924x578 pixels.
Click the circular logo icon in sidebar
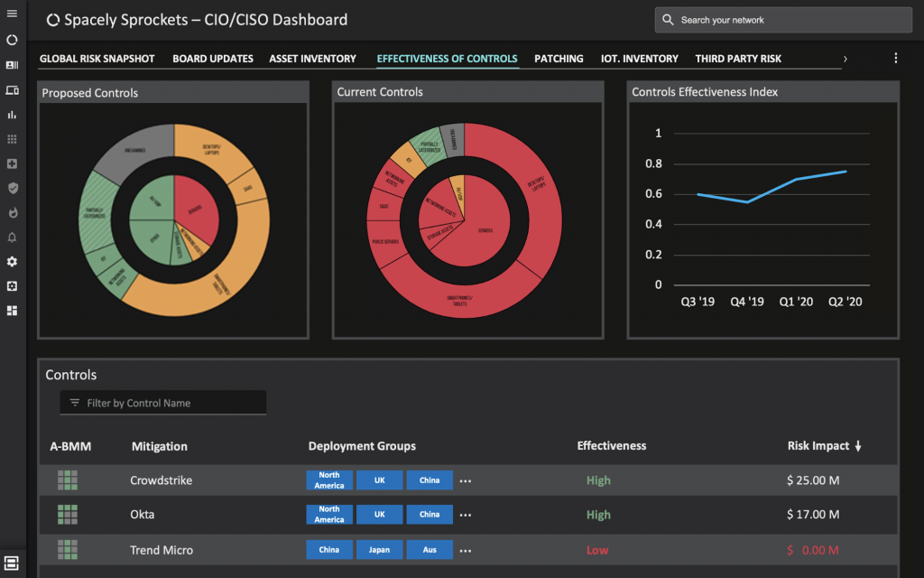click(12, 40)
